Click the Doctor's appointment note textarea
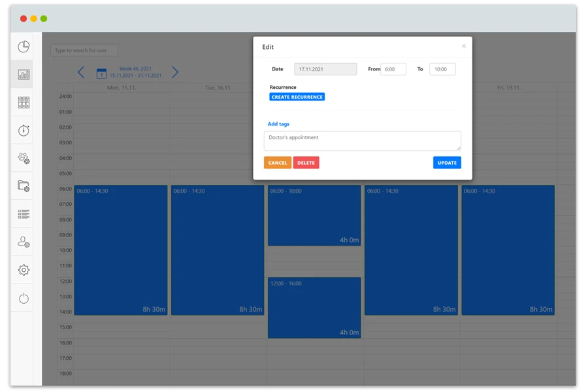Image resolution: width=588 pixels, height=392 pixels. [363, 141]
